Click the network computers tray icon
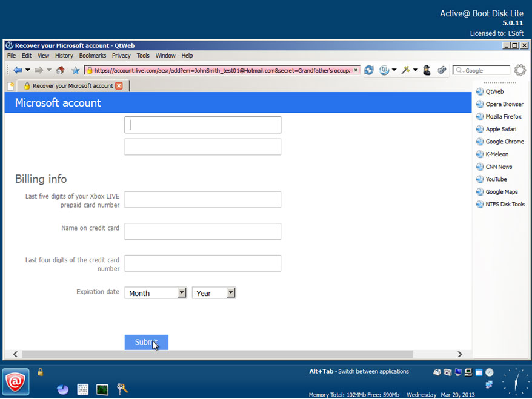This screenshot has height=399, width=532. (x=489, y=384)
